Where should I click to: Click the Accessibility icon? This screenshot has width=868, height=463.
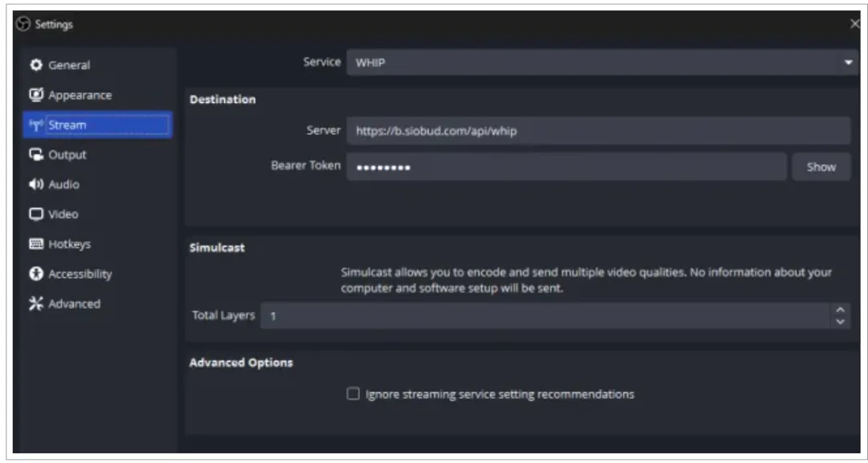(x=36, y=274)
